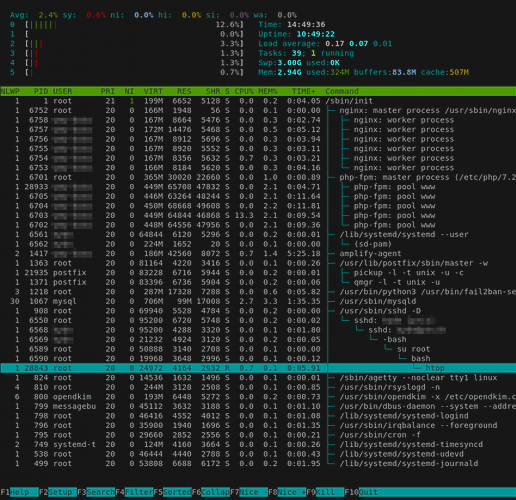Sort by the VIRT column header
The image size is (516, 500).
(x=153, y=91)
